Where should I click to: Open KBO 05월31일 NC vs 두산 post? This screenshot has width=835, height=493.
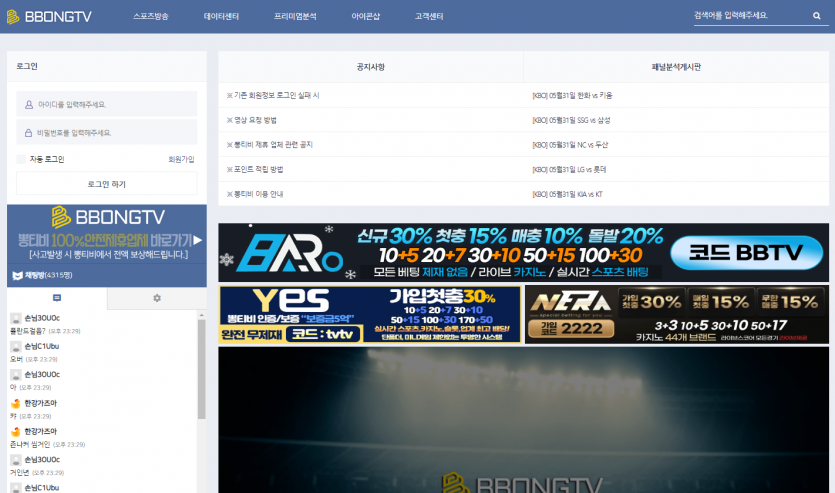(570, 145)
